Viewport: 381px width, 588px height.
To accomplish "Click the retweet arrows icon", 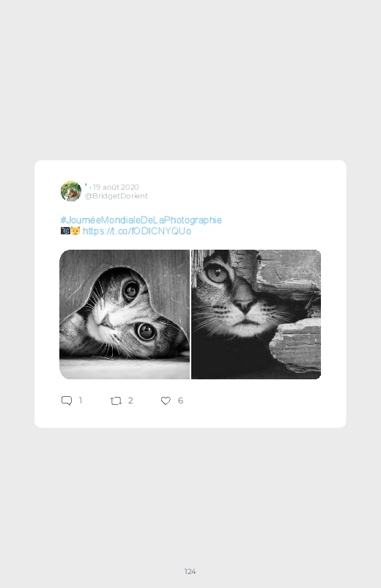I will click(116, 401).
